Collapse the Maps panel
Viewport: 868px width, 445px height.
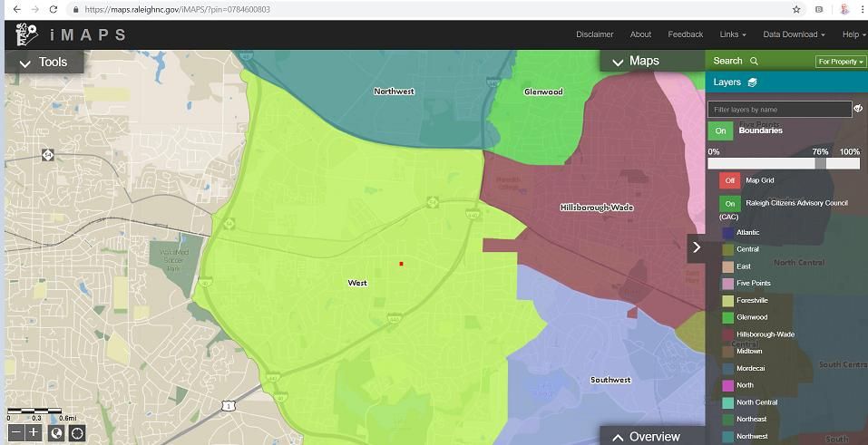[x=652, y=61]
